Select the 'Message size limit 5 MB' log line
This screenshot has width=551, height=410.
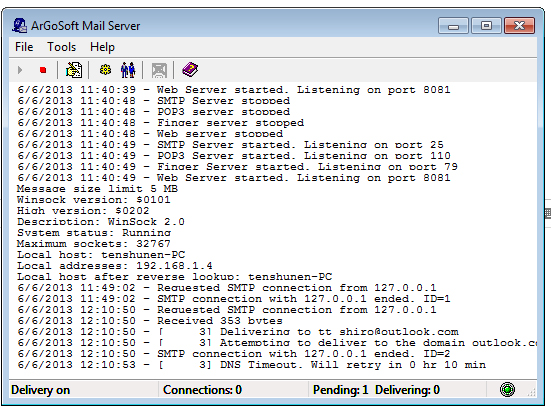[97, 189]
